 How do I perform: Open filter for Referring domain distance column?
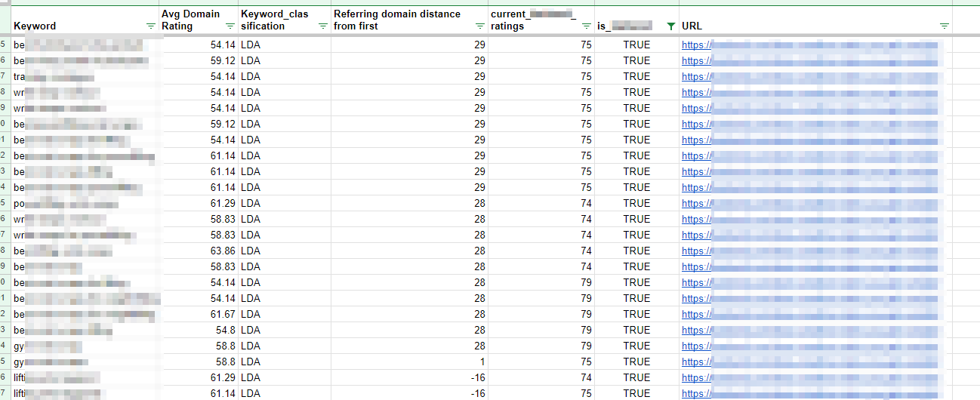coord(479,26)
